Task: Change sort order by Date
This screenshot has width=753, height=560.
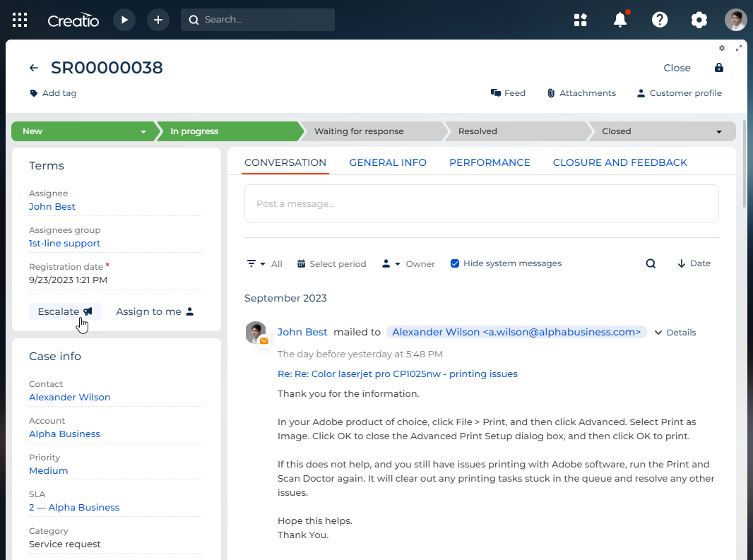Action: (x=694, y=263)
